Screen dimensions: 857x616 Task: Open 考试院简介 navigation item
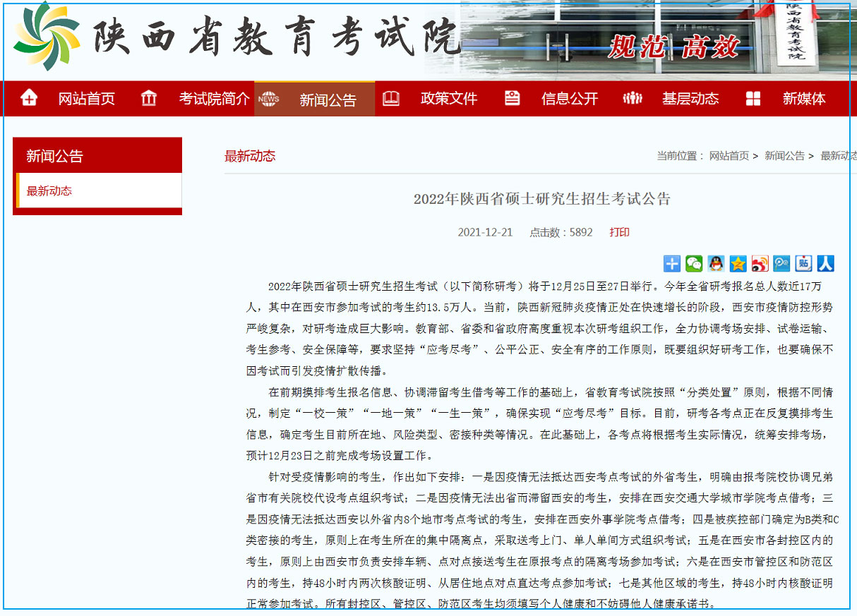click(x=213, y=99)
